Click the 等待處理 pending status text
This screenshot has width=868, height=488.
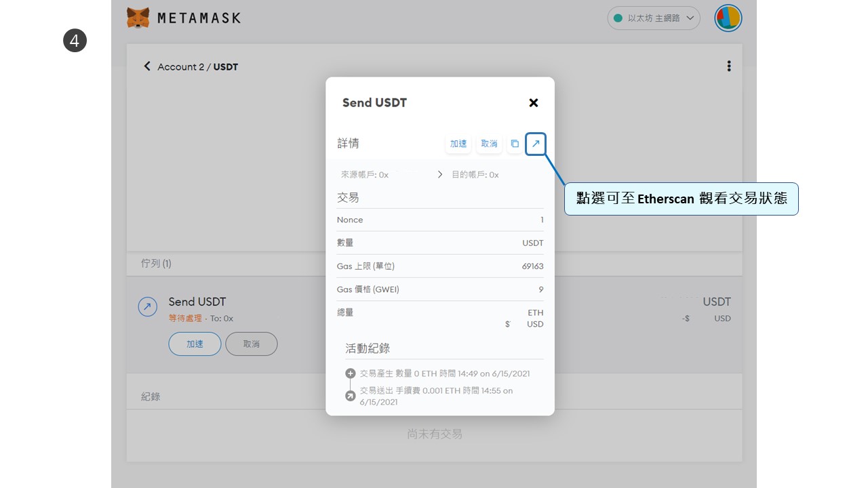(x=185, y=319)
